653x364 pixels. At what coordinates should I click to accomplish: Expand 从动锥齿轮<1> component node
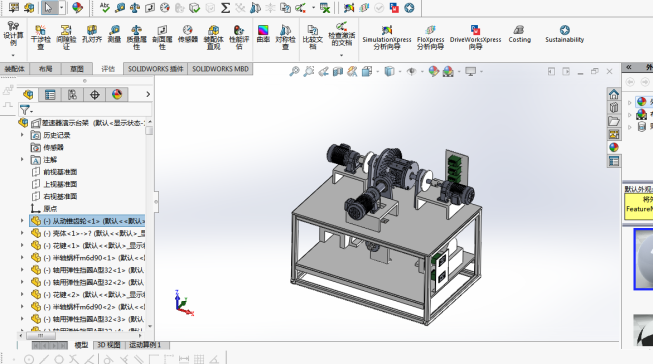[x=22, y=221]
